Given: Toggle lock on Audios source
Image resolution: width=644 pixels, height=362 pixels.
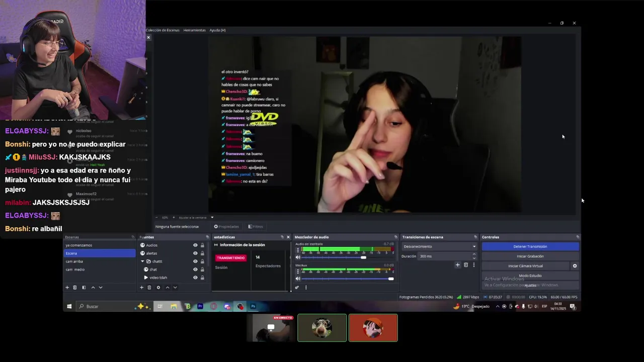Looking at the screenshot, I should 202,245.
